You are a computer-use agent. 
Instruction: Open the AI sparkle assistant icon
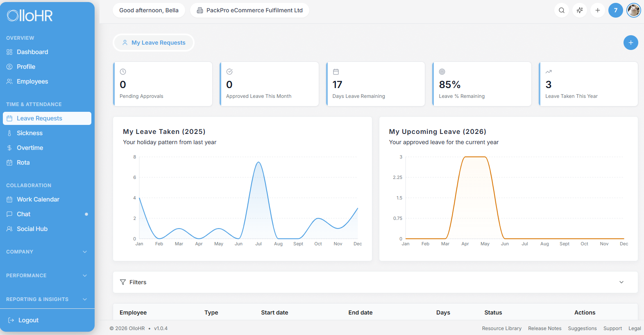click(580, 10)
